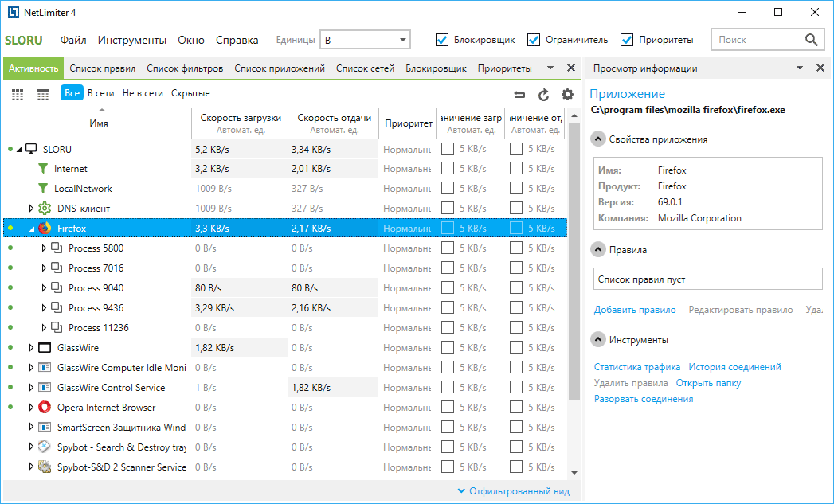Expand the DNS-клиент tree node

(31, 209)
